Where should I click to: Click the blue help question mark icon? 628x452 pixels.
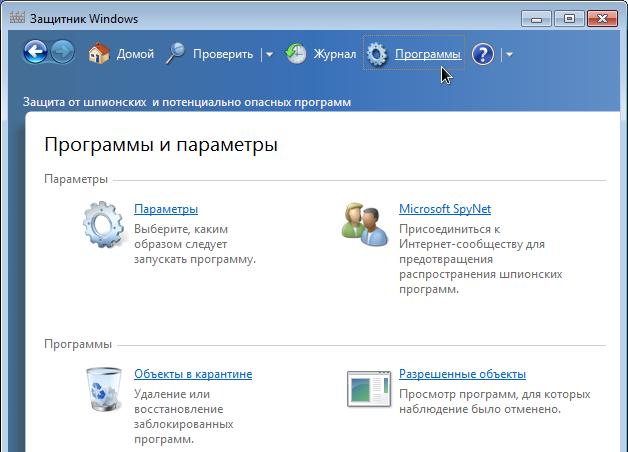click(x=483, y=54)
